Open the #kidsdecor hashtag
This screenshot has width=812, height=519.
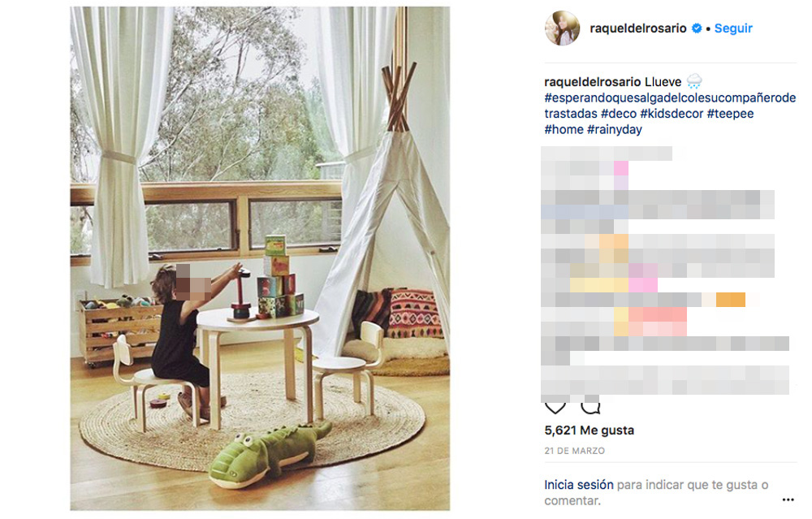click(x=672, y=114)
